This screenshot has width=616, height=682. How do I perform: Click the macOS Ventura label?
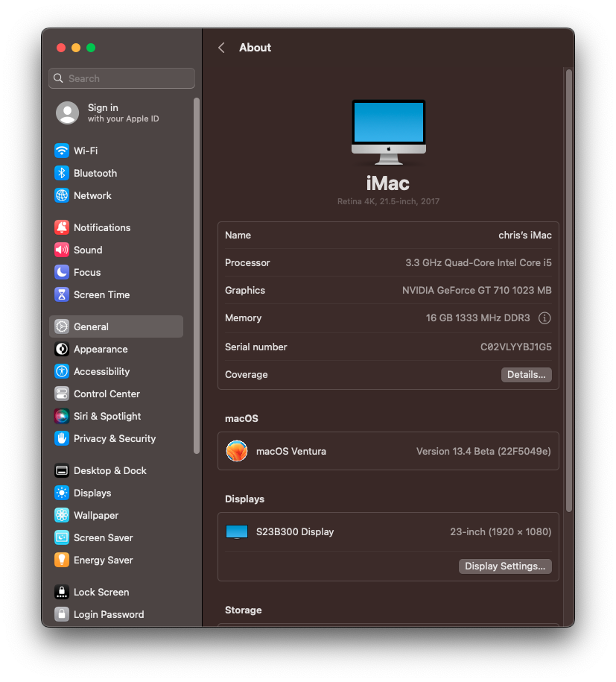tap(290, 452)
